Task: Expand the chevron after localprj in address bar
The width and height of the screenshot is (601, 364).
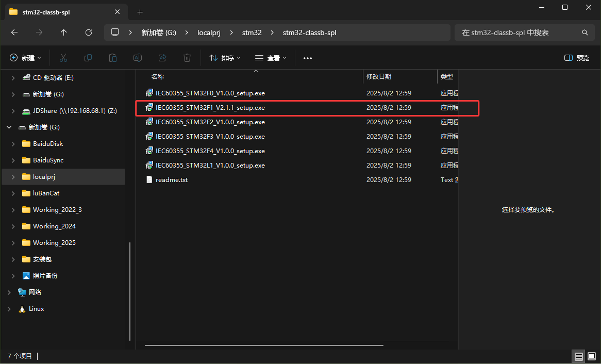Action: (x=231, y=32)
